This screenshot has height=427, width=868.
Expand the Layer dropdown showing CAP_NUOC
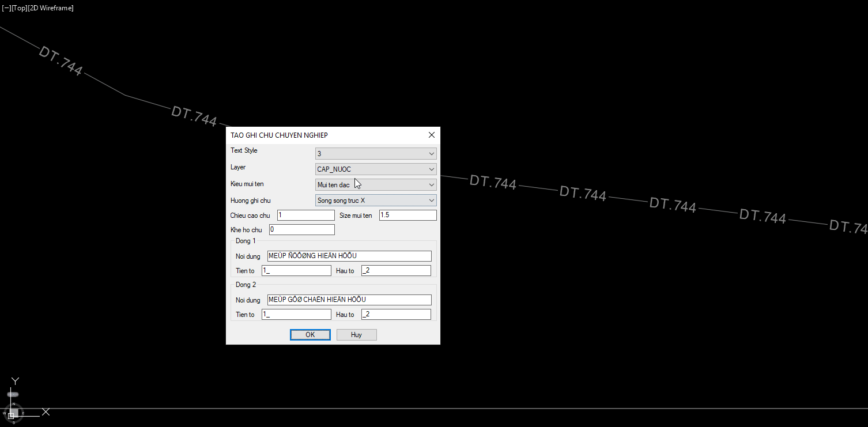(x=376, y=169)
